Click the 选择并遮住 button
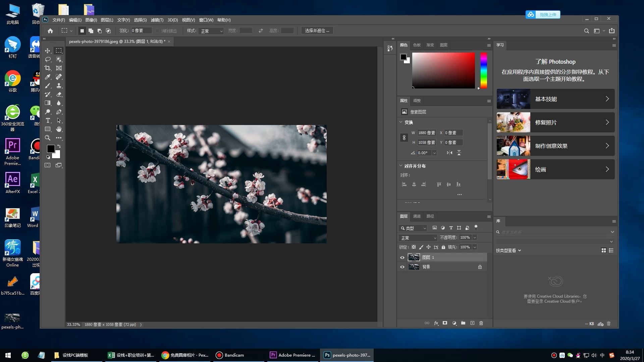Image resolution: width=644 pixels, height=362 pixels. (317, 31)
